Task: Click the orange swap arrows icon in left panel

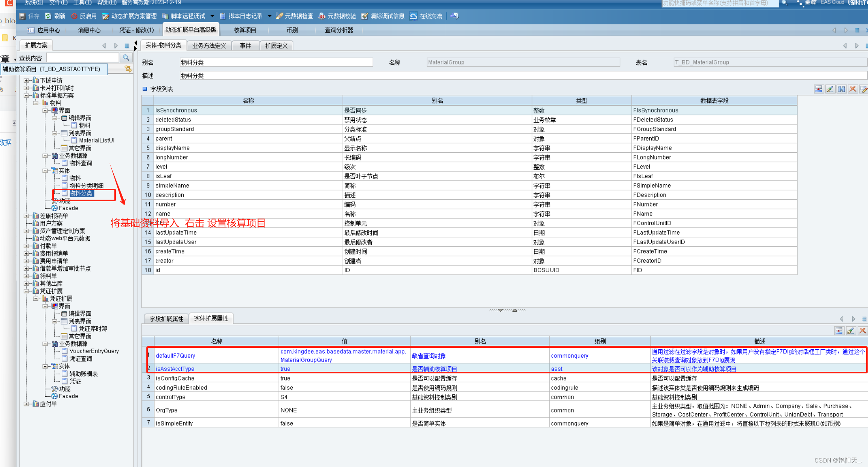Action: [128, 69]
